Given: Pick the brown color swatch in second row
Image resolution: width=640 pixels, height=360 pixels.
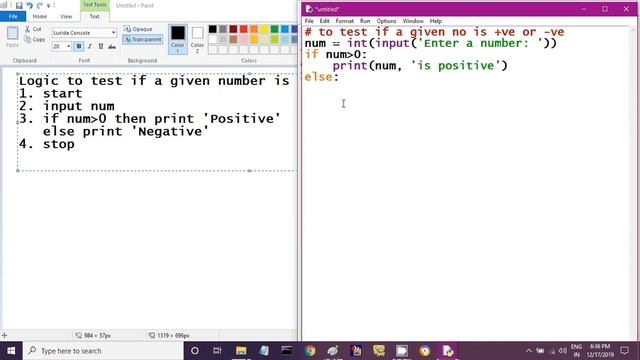Looking at the screenshot, I should coord(233,39).
